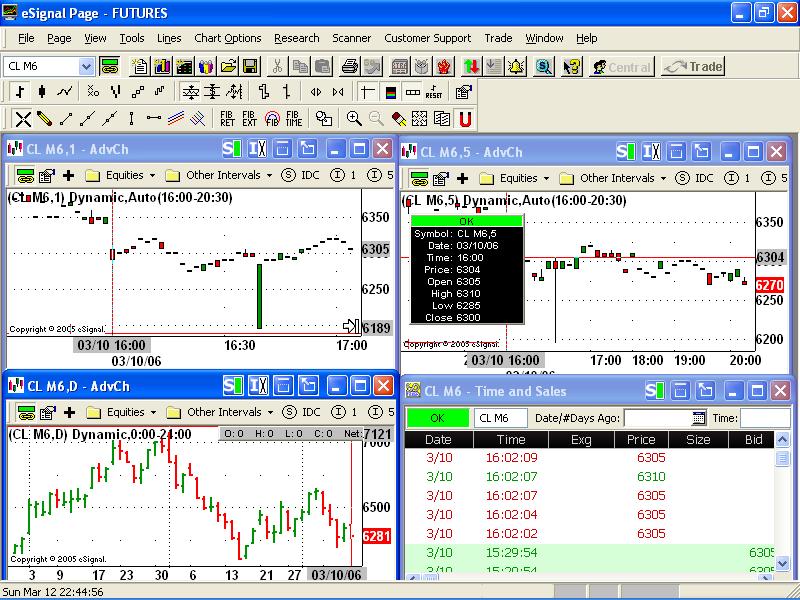Click the Date/#Days Ago input field
The height and width of the screenshot is (600, 800).
coord(658,418)
